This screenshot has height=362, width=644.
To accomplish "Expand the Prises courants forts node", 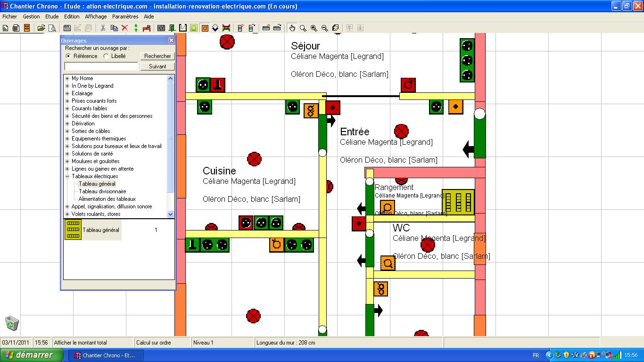I will (67, 101).
